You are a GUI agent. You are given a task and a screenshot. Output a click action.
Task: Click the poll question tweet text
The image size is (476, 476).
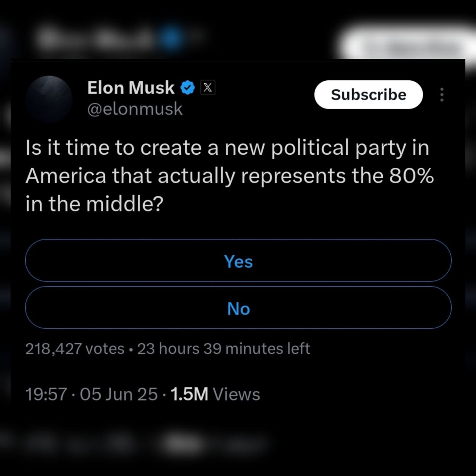[227, 176]
